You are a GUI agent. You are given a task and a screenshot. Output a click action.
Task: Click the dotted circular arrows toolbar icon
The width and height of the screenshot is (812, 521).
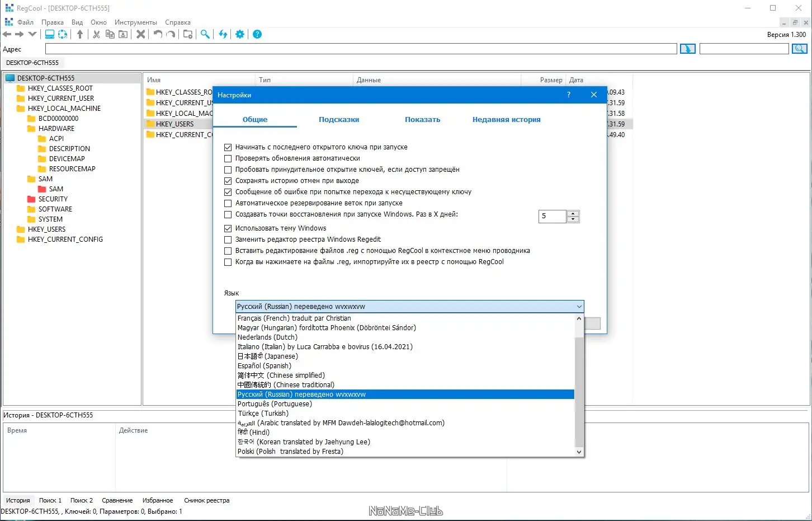coord(63,34)
